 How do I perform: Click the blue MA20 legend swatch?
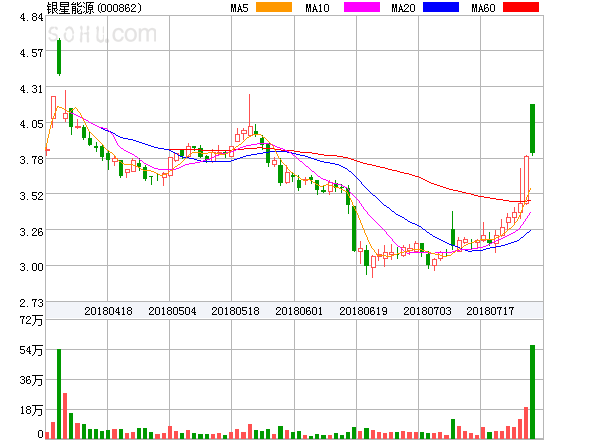click(441, 7)
